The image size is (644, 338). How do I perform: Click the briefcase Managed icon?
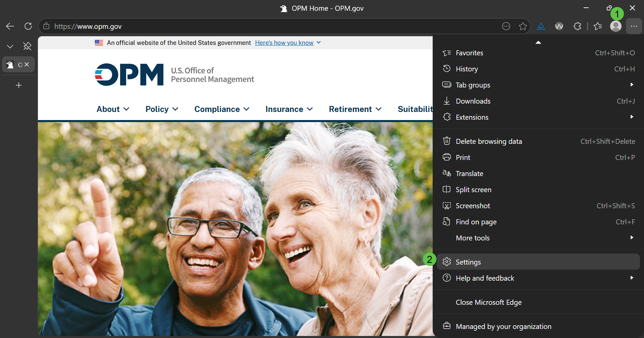point(447,326)
